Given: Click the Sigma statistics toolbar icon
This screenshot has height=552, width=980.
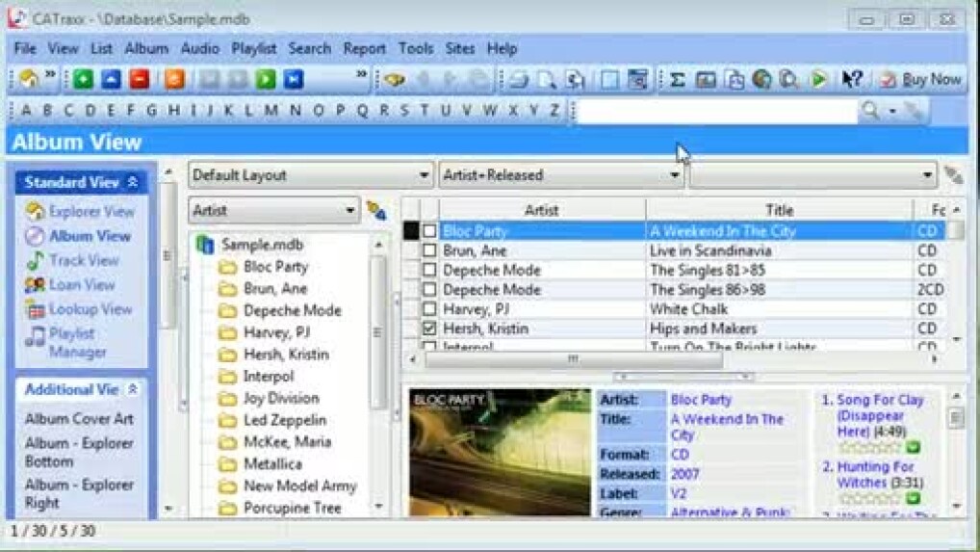Looking at the screenshot, I should (678, 79).
